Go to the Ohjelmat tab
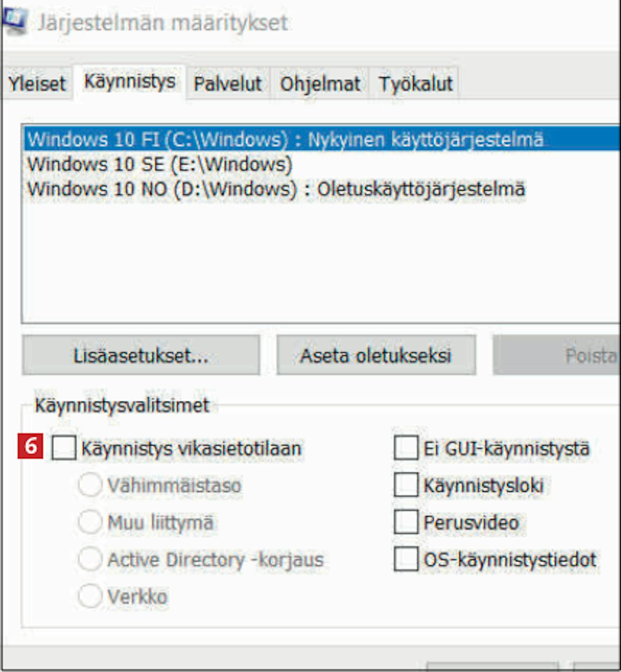Screen dimensions: 621x672 pos(320,84)
